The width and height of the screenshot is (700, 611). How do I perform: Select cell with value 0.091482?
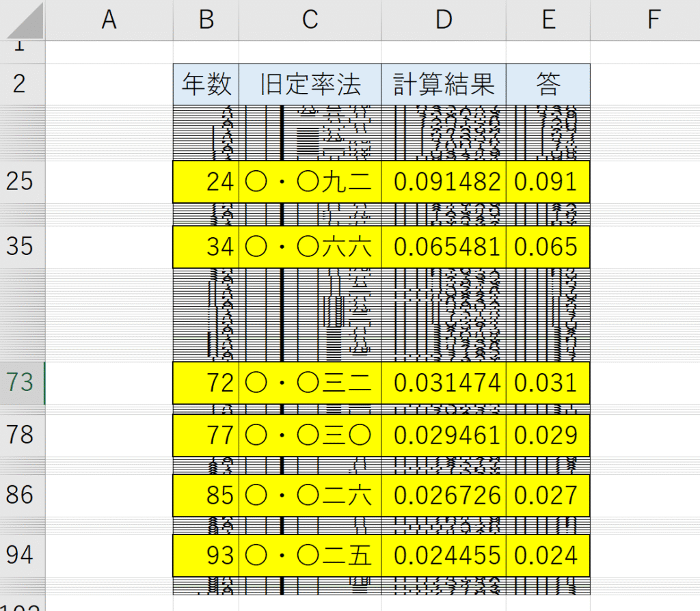tap(443, 182)
